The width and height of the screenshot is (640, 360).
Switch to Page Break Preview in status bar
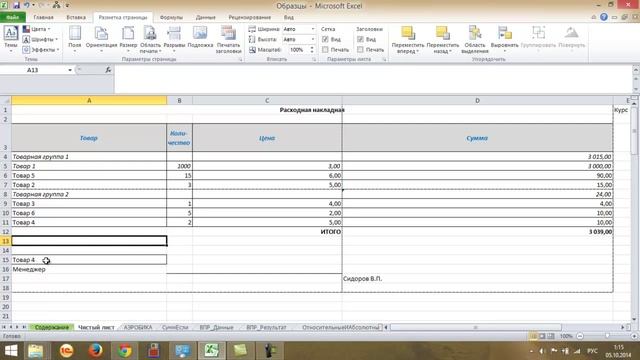[551, 336]
